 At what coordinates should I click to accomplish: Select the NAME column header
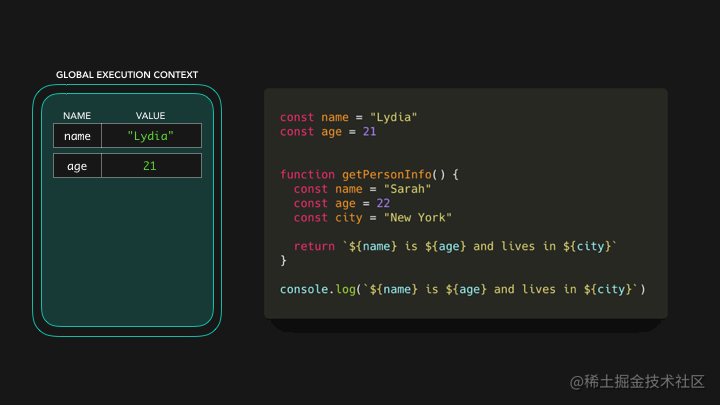click(x=77, y=116)
